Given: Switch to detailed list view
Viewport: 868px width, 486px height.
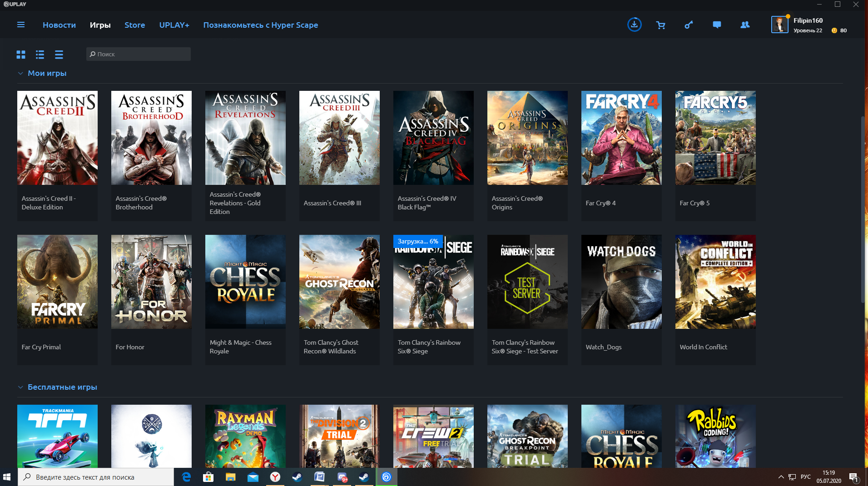Looking at the screenshot, I should pyautogui.click(x=40, y=55).
